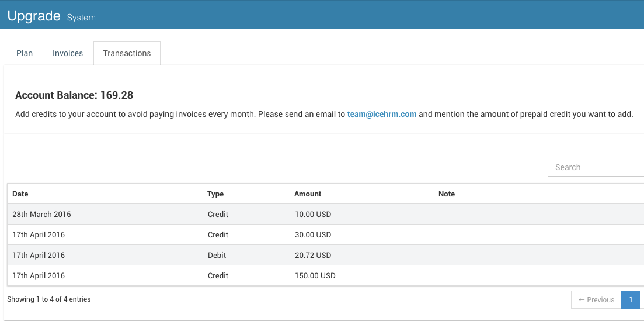Click the Showing 1 to 4 entries text

49,299
